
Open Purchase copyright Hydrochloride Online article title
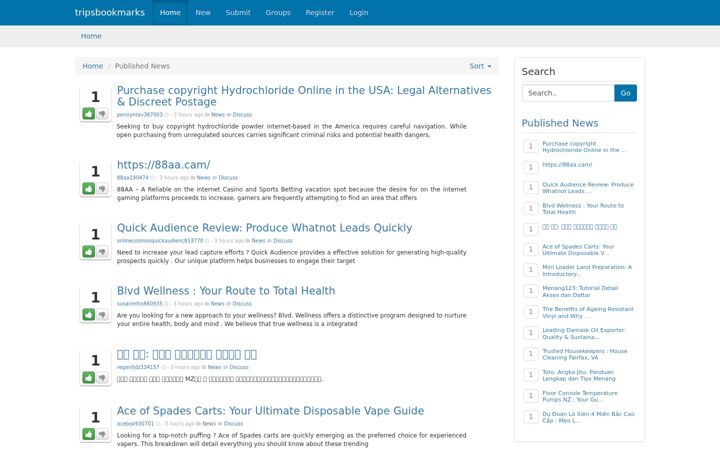(x=304, y=96)
